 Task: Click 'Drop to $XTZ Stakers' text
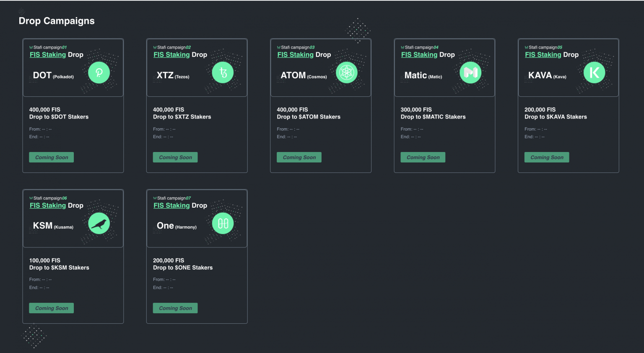pyautogui.click(x=182, y=117)
